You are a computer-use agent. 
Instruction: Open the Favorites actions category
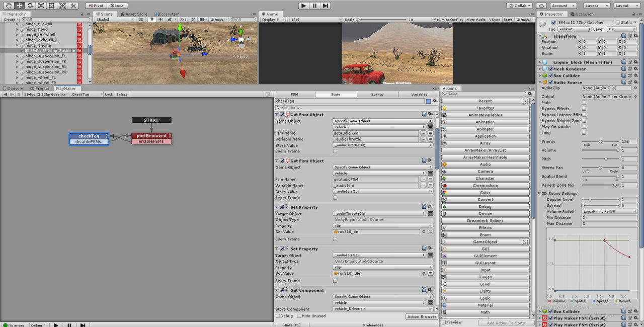485,108
